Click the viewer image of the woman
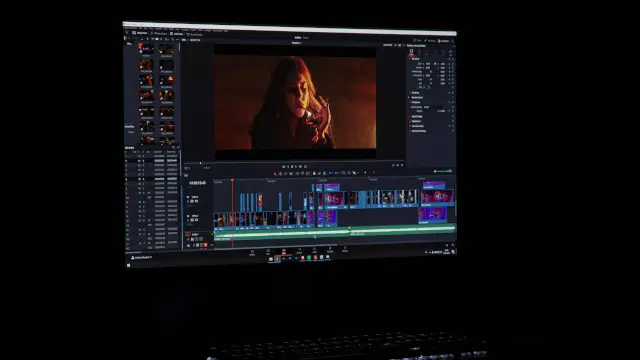 pyautogui.click(x=295, y=102)
